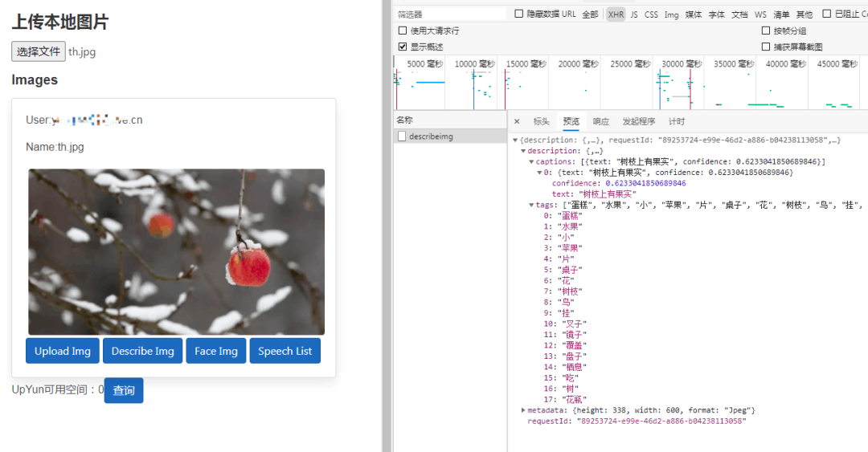Click the 30000 毫秒 timeline marker
The width and height of the screenshot is (868, 452).
pyautogui.click(x=682, y=63)
